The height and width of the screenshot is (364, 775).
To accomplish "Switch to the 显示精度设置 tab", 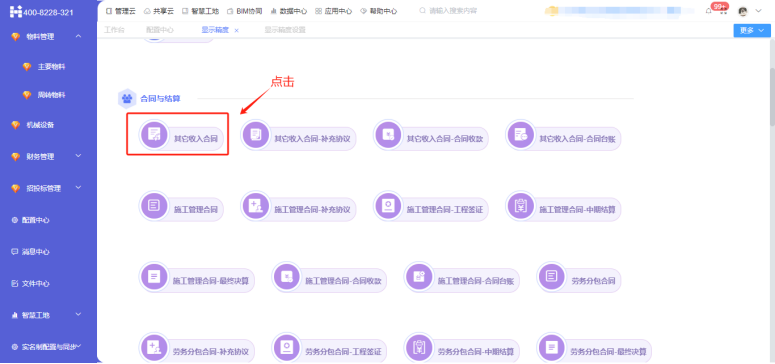I will [285, 30].
